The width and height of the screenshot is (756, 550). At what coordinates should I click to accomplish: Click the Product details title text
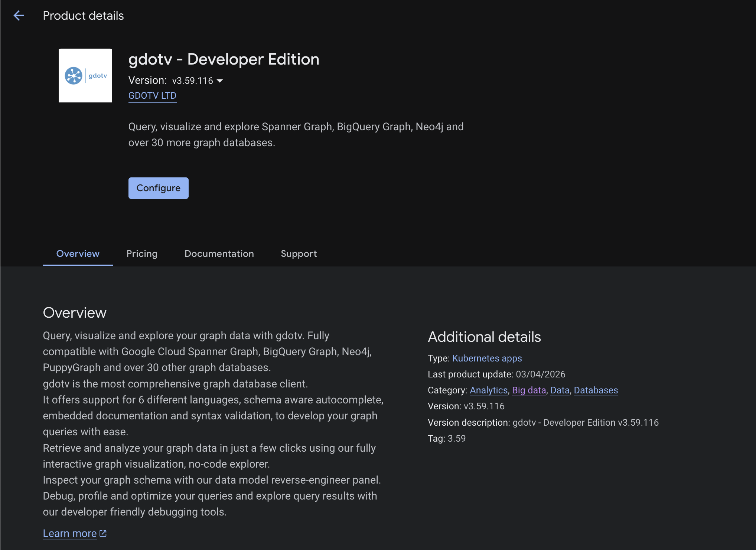[x=83, y=16]
